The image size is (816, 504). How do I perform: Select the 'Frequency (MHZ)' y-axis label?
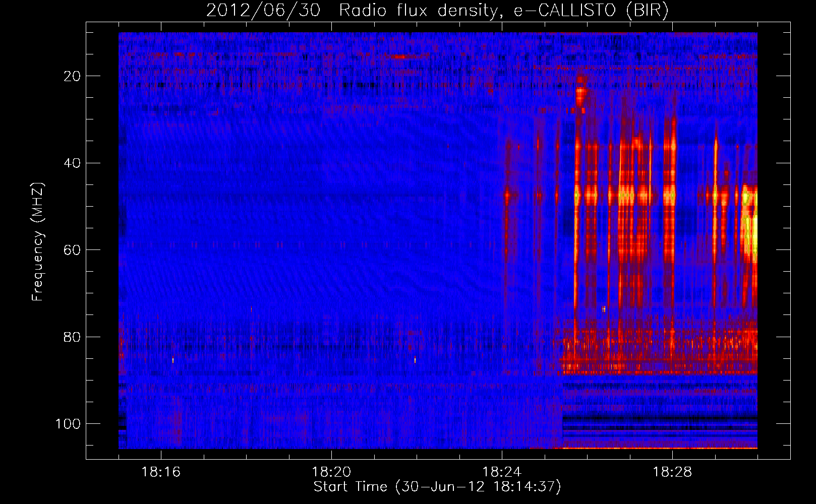click(38, 241)
